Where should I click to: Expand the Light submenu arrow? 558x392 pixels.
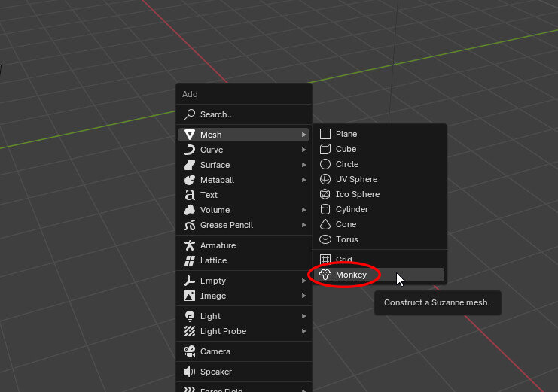click(x=303, y=316)
